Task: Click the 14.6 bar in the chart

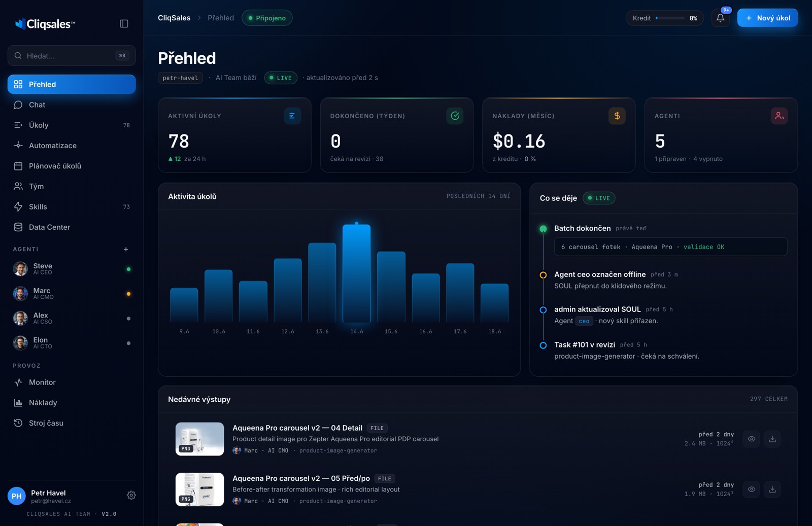Action: click(357, 273)
